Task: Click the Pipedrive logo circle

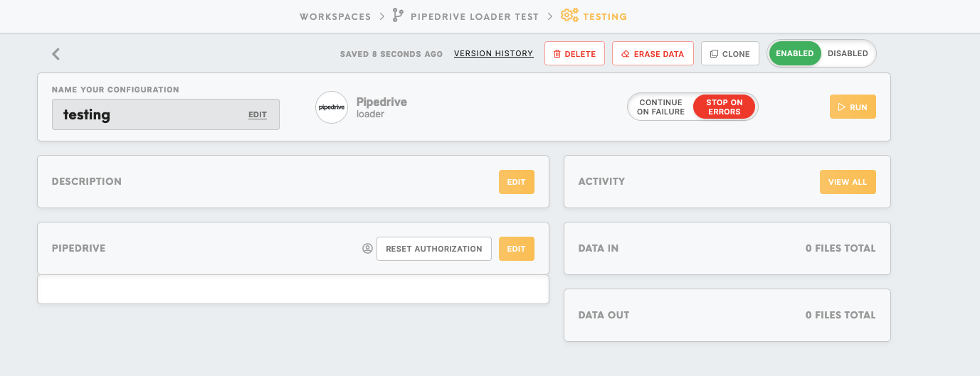Action: click(332, 107)
